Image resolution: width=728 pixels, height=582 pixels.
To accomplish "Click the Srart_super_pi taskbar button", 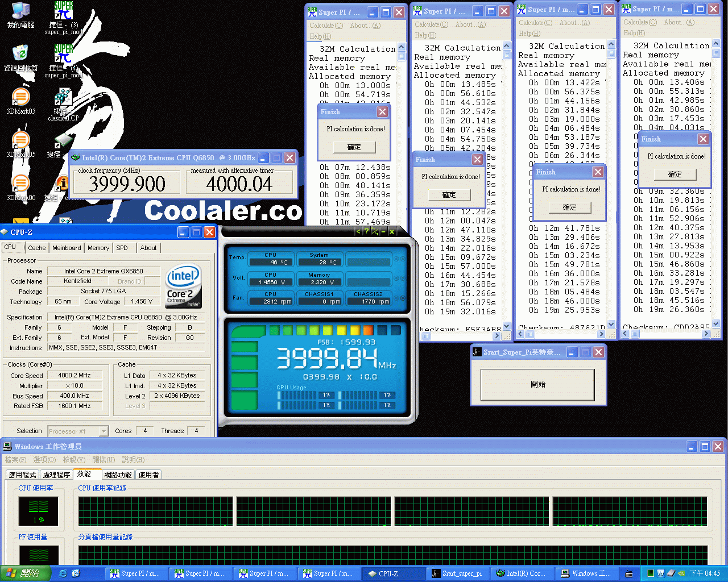I will 459,573.
